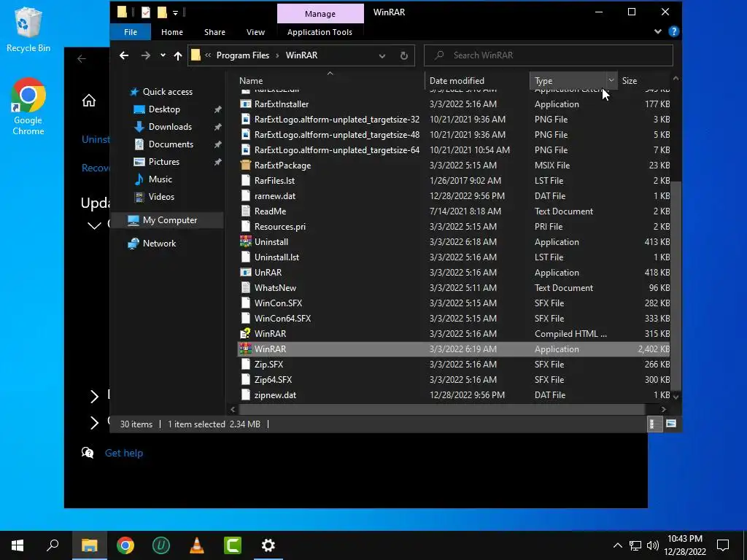The height and width of the screenshot is (560, 747).
Task: Select the zipnew.dat file
Action: (275, 394)
